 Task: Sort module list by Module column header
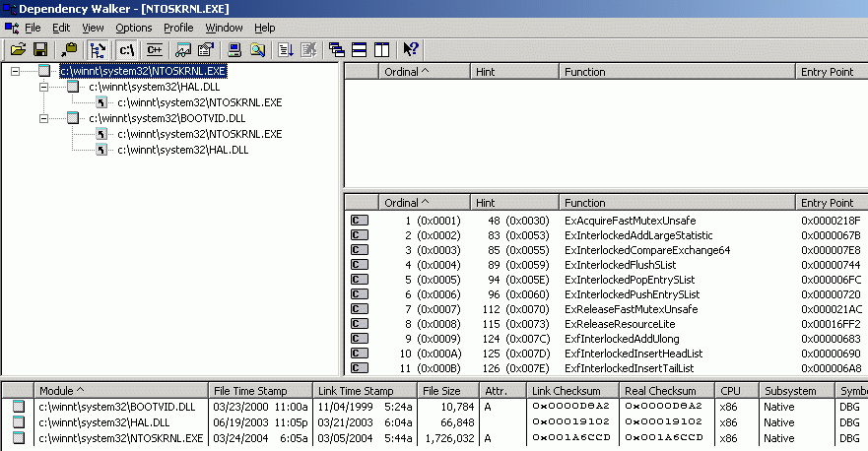(121, 391)
